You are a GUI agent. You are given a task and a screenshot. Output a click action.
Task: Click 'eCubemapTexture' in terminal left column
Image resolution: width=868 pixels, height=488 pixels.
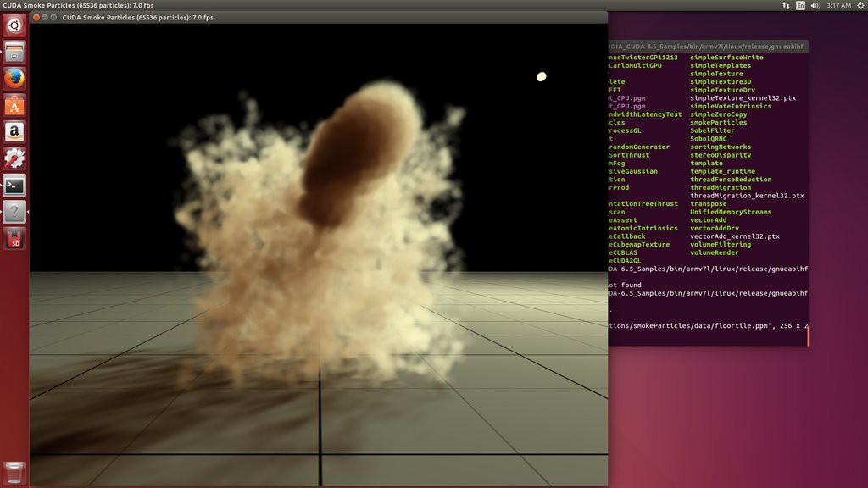pyautogui.click(x=639, y=245)
